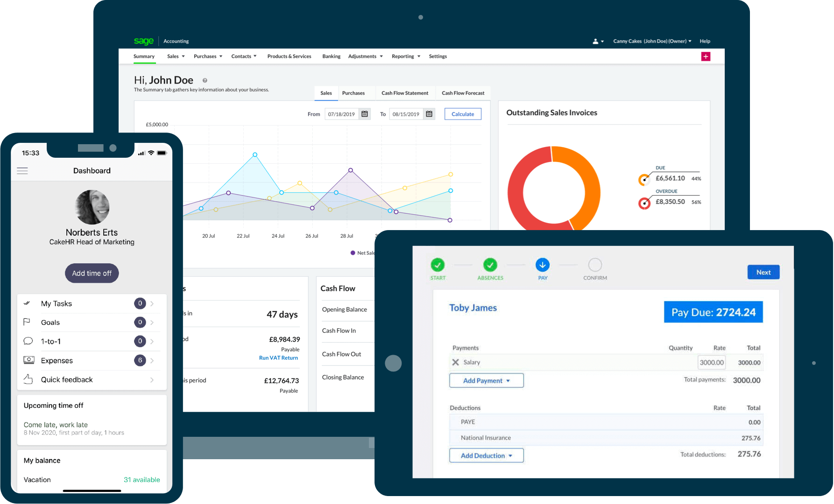This screenshot has width=834, height=504.
Task: Click the Sage logo
Action: 143,41
